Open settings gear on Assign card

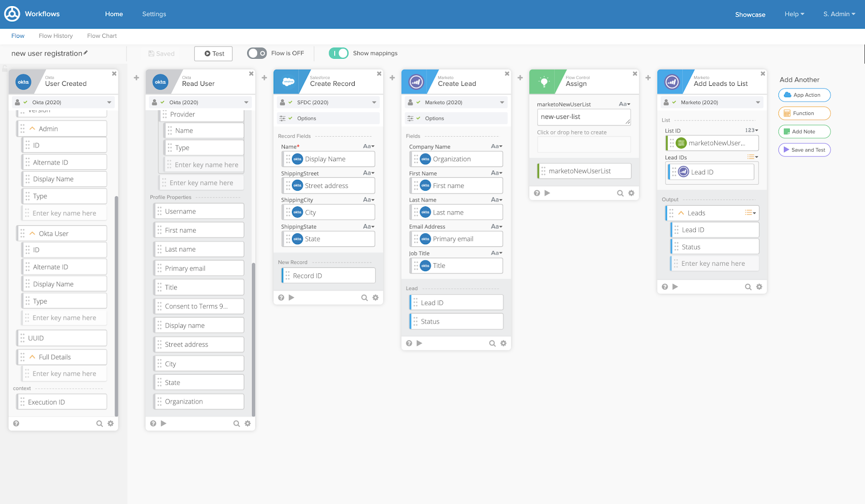click(631, 193)
